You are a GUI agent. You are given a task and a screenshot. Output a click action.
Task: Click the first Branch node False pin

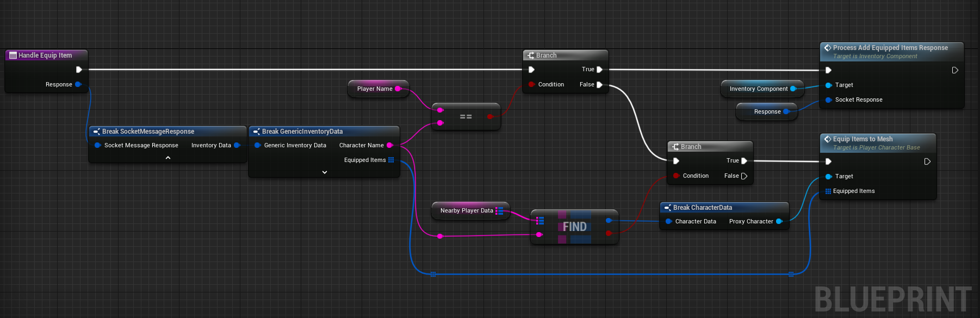coord(599,85)
